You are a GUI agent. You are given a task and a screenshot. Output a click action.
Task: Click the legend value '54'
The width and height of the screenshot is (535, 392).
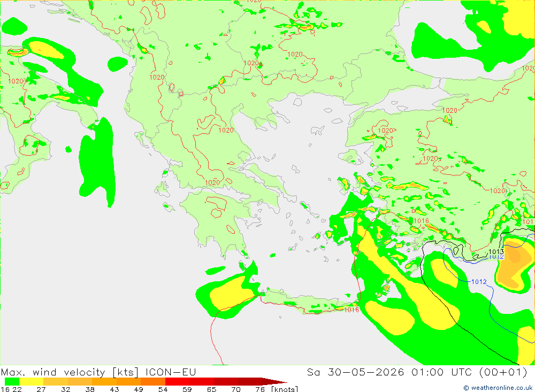coord(163,389)
